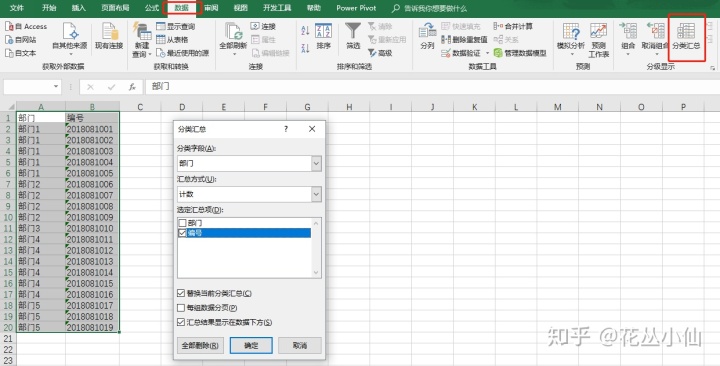
Task: Click 取消 to cancel the dialog
Action: pyautogui.click(x=300, y=345)
